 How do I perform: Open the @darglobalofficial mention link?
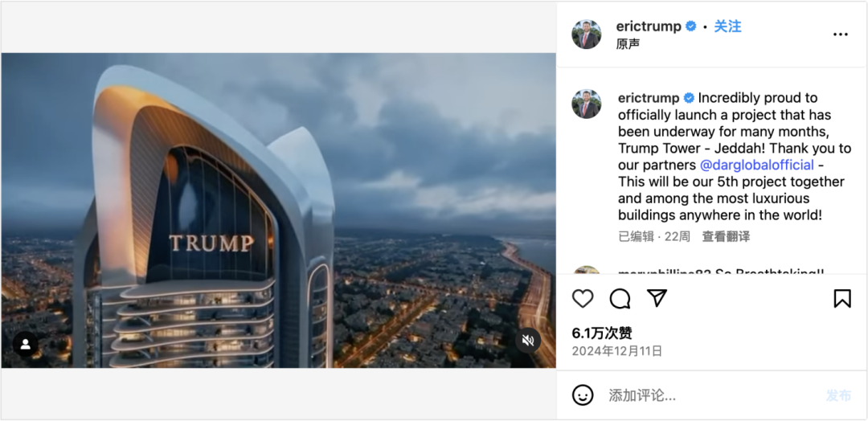pyautogui.click(x=757, y=165)
